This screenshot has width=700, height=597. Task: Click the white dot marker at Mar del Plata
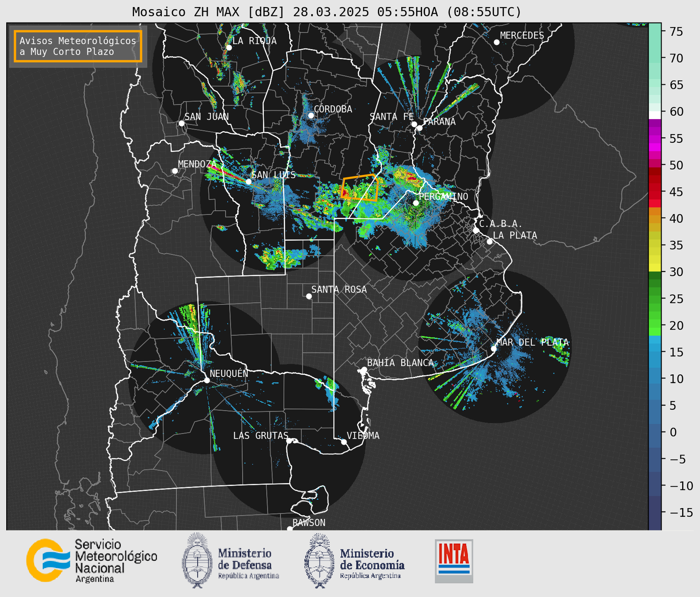(x=494, y=349)
